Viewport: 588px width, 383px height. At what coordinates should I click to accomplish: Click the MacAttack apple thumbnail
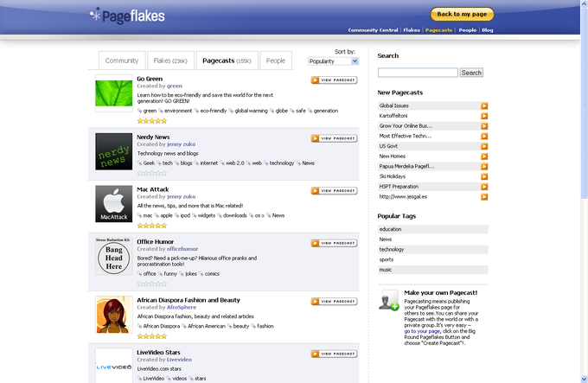pos(113,204)
